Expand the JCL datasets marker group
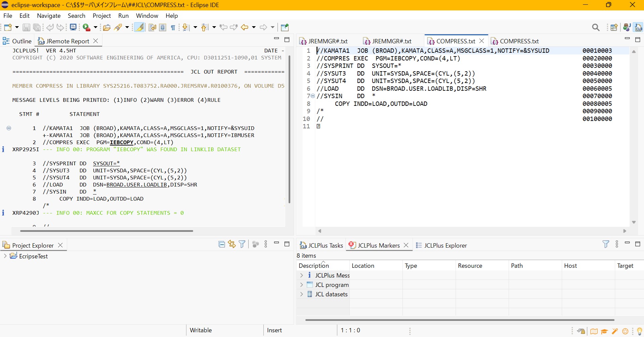This screenshot has height=337, width=644. click(x=301, y=294)
